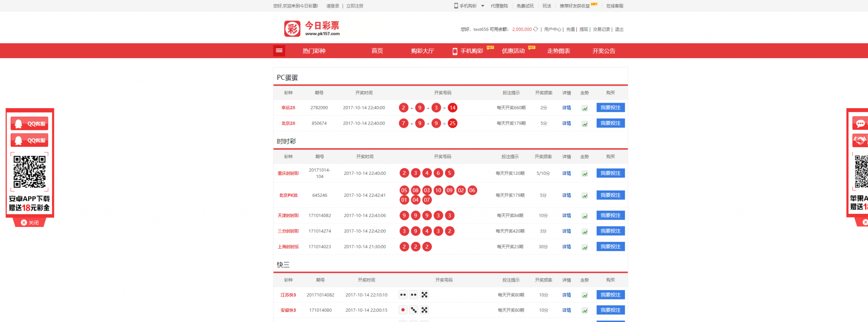
Task: Open trend chart icon for 北京PK拾
Action: pos(584,196)
